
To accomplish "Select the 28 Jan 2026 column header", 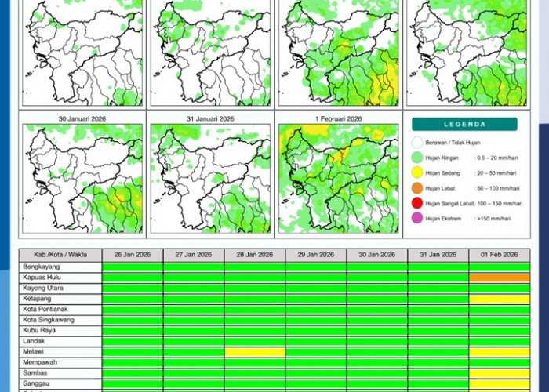I will [x=255, y=255].
